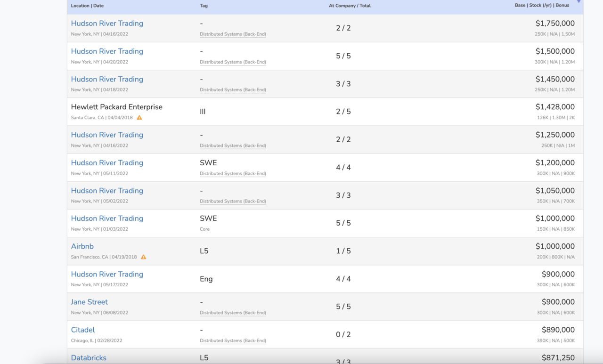Click Hewlett Packard Enterprise company name
The height and width of the screenshot is (364, 603).
(x=117, y=107)
